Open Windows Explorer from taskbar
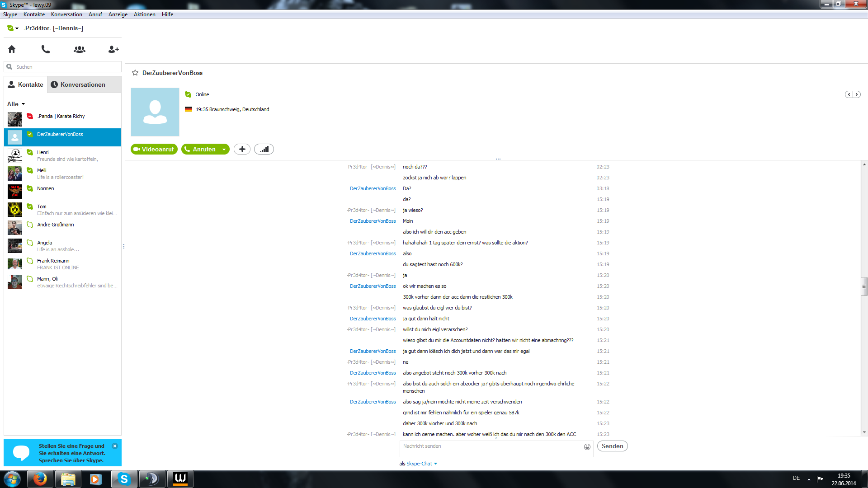The height and width of the screenshot is (488, 868). click(68, 479)
